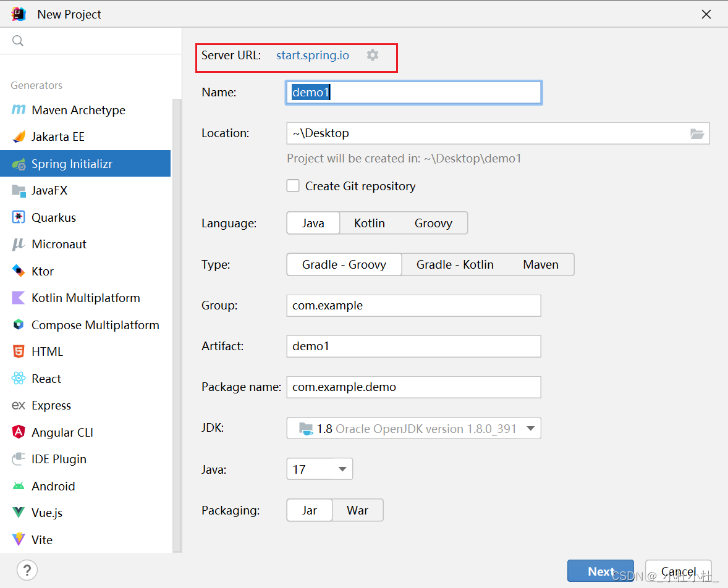
Task: Click the Next button
Action: [600, 571]
